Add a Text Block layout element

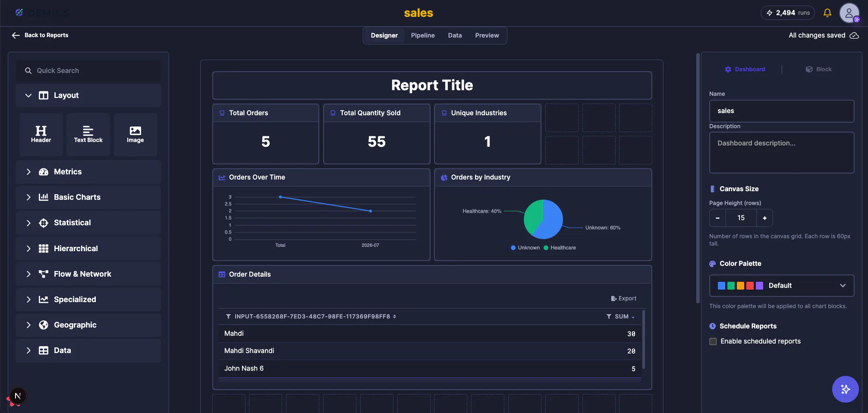tap(88, 134)
